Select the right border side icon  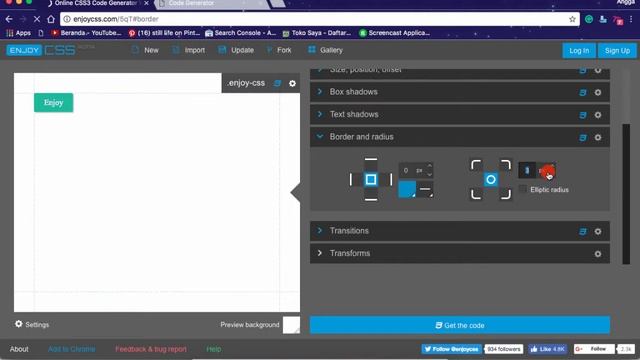click(x=391, y=180)
